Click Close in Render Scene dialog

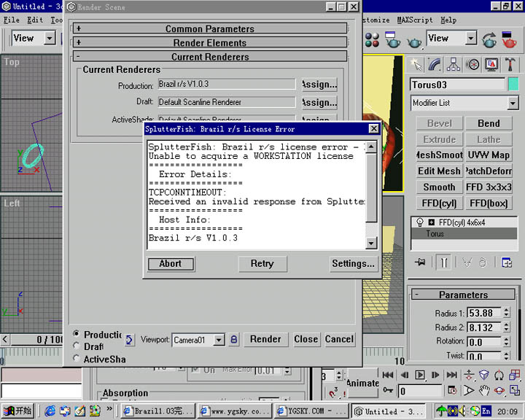[x=306, y=340]
